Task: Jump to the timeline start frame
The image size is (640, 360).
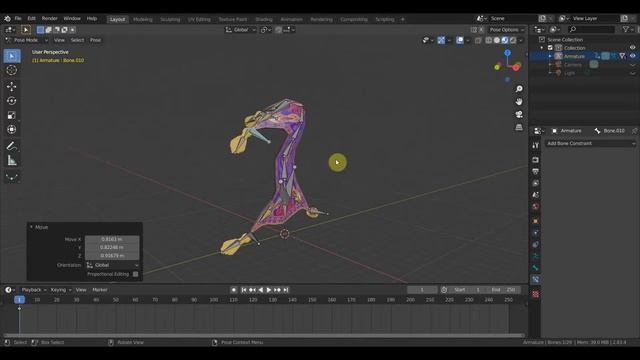Action: [x=244, y=290]
